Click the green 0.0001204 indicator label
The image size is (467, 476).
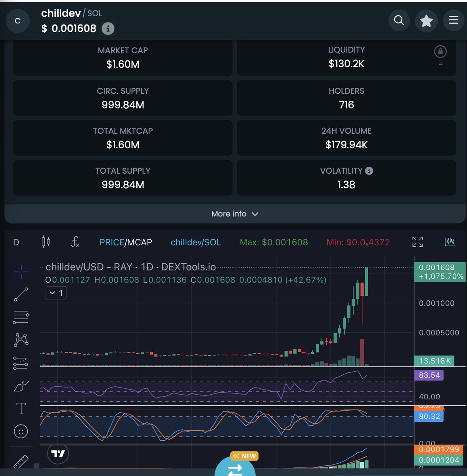point(438,460)
